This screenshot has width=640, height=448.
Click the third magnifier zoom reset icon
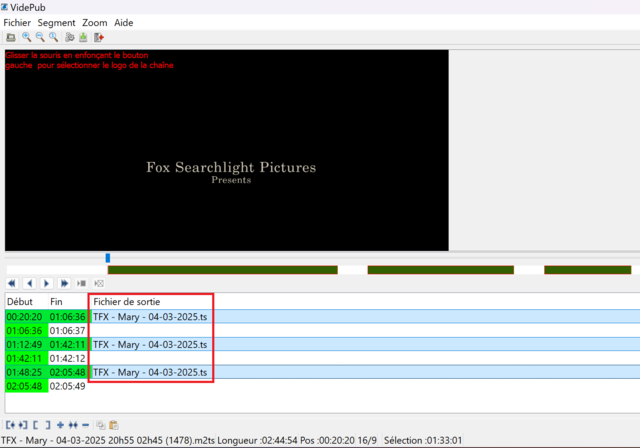click(53, 37)
